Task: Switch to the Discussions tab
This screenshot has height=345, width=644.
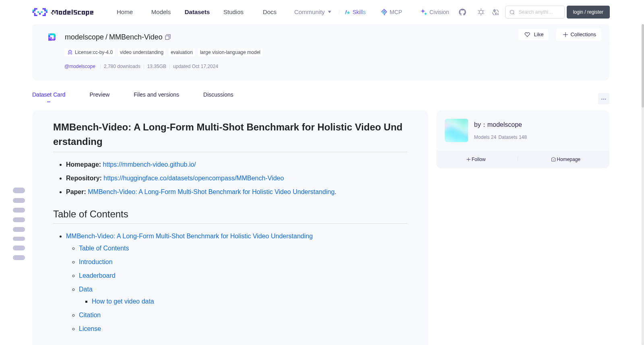Action: [218, 95]
